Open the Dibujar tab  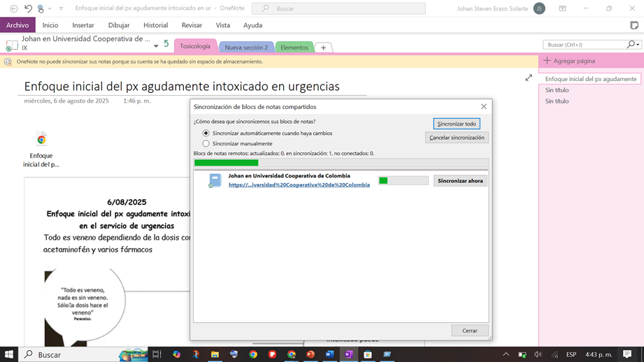(x=119, y=25)
